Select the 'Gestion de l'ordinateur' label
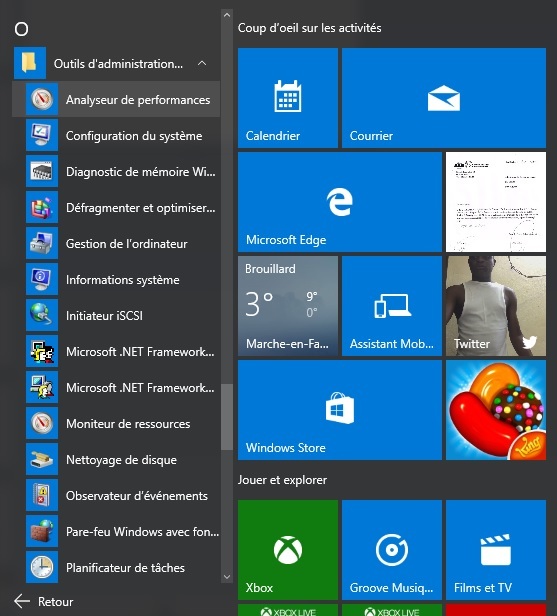 coord(126,244)
